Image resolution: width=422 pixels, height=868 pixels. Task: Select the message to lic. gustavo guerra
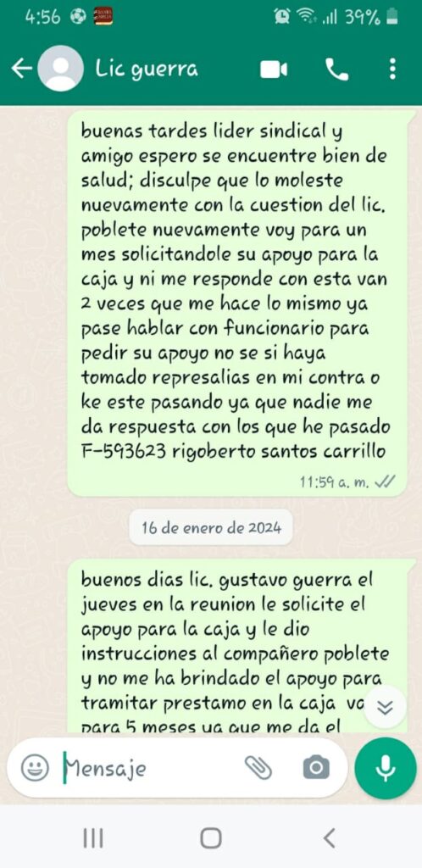236,645
